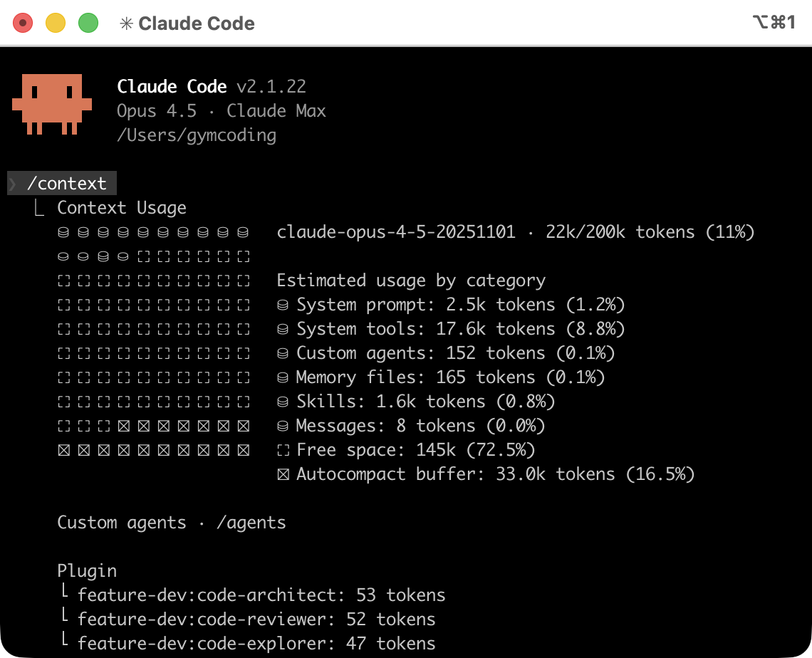
Task: Click the /agents command link
Action: [x=251, y=523]
